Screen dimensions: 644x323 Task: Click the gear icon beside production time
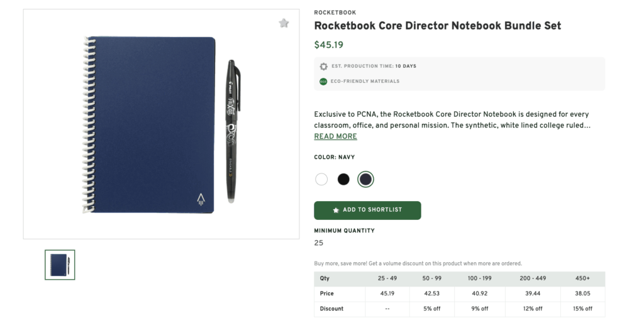(323, 66)
